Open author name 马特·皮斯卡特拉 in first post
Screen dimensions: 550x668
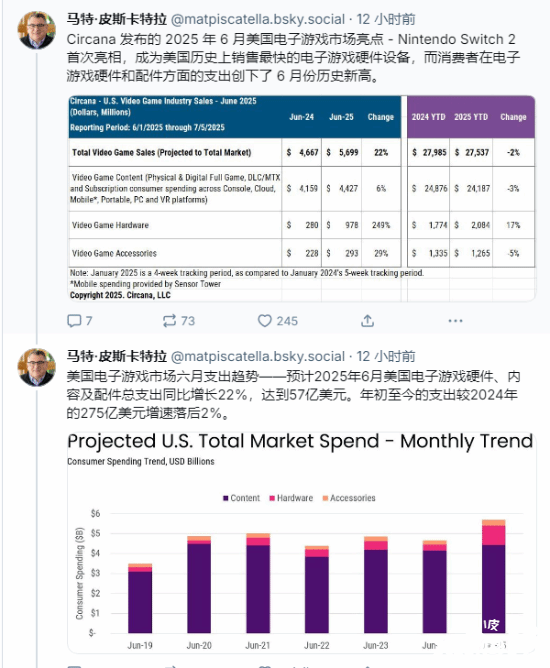(x=117, y=19)
